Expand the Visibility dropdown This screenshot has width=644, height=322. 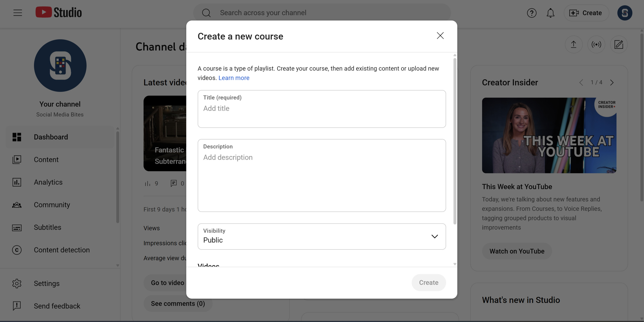pos(322,236)
